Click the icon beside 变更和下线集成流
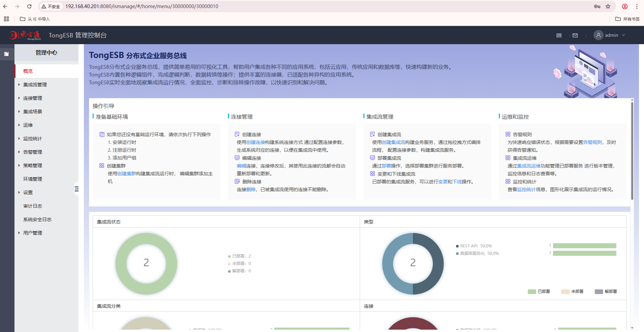This screenshot has width=644, height=332. pos(373,174)
